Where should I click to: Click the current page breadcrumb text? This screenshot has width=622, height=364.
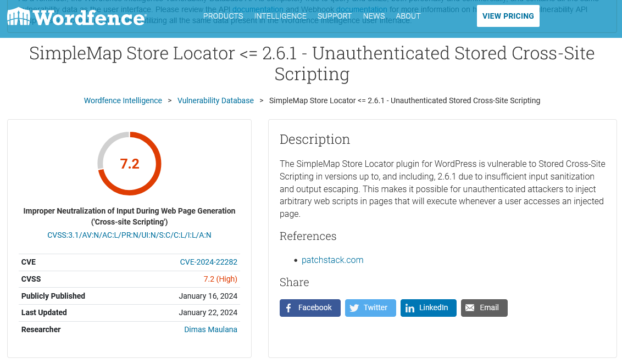tap(404, 100)
